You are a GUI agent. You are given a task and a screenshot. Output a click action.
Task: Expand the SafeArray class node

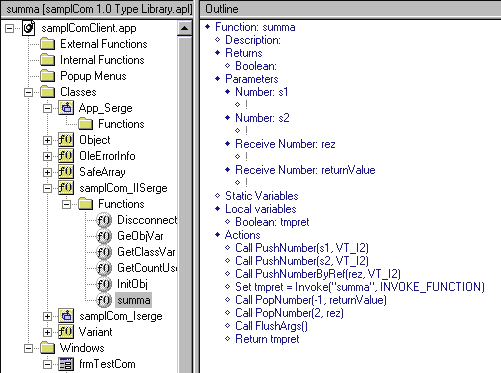click(48, 172)
